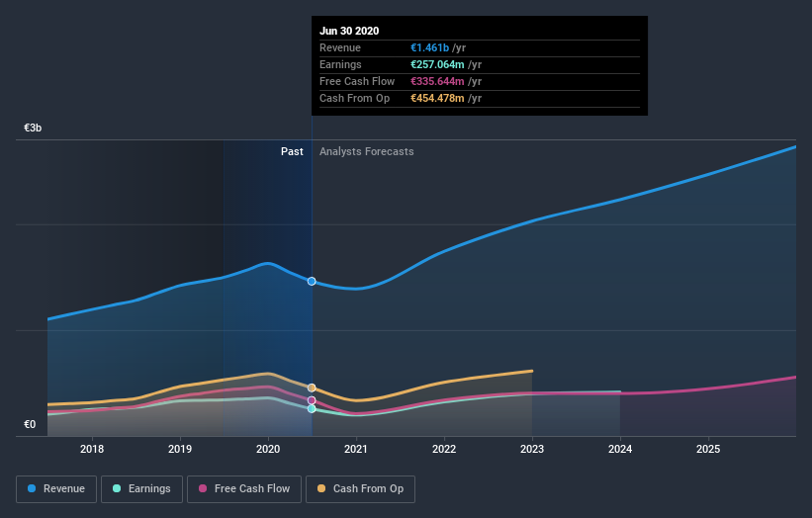This screenshot has width=812, height=518.
Task: Click the 2022 x-axis label
Action: click(x=444, y=449)
